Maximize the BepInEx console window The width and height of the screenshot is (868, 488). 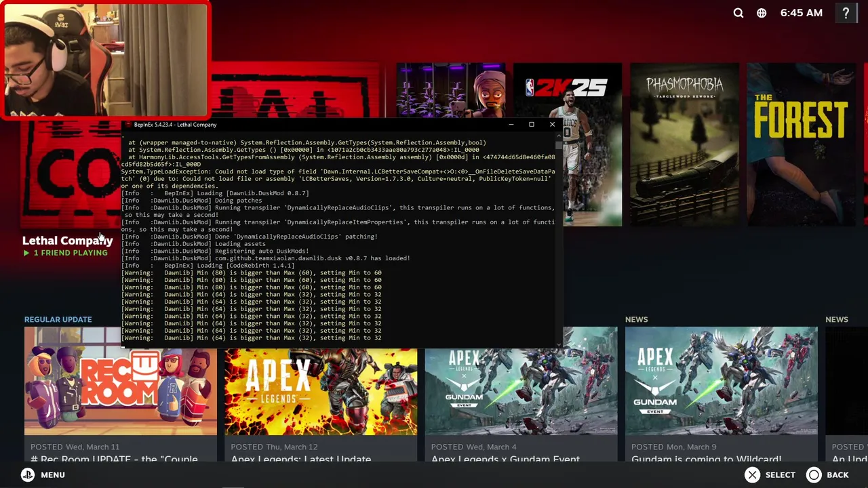pos(532,125)
